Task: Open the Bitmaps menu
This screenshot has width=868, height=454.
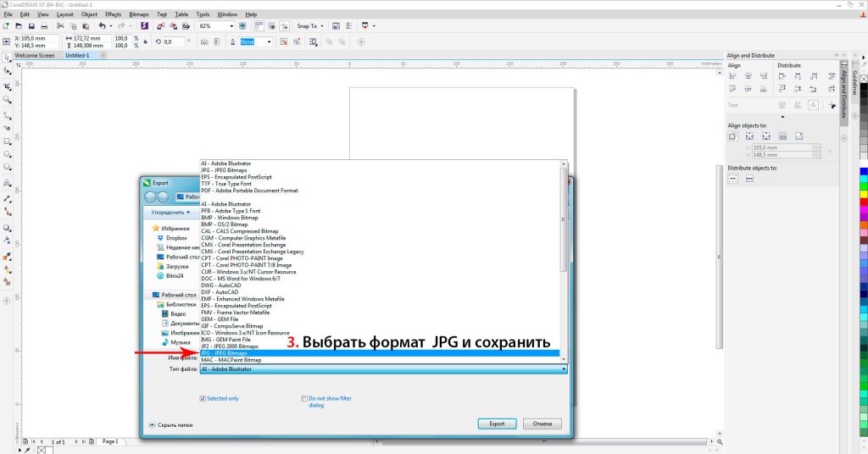Action: [138, 14]
